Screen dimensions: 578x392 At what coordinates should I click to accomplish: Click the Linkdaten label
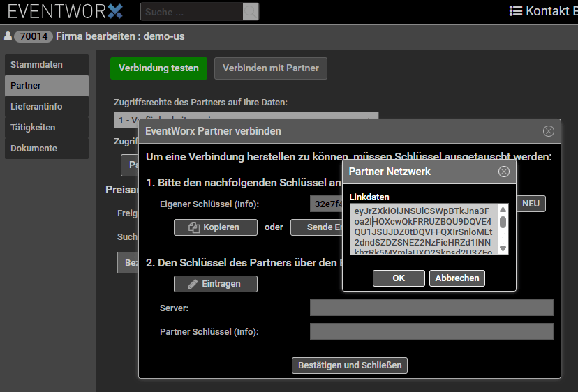click(x=369, y=197)
